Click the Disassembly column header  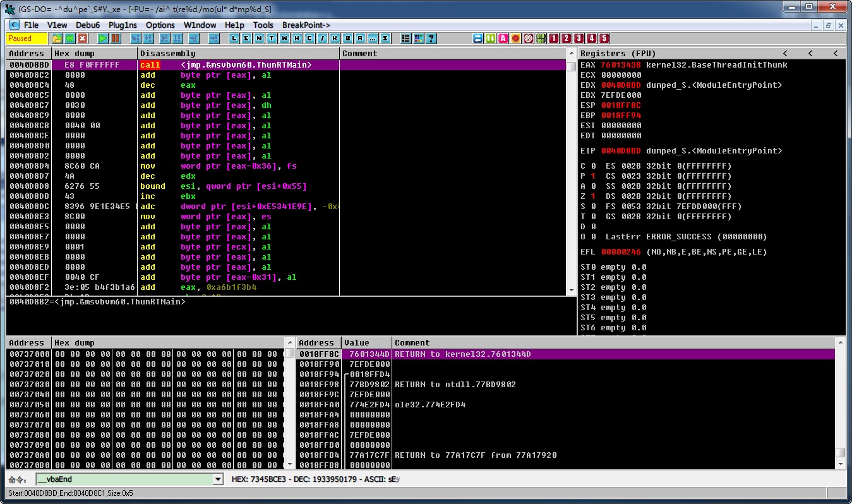[239, 54]
